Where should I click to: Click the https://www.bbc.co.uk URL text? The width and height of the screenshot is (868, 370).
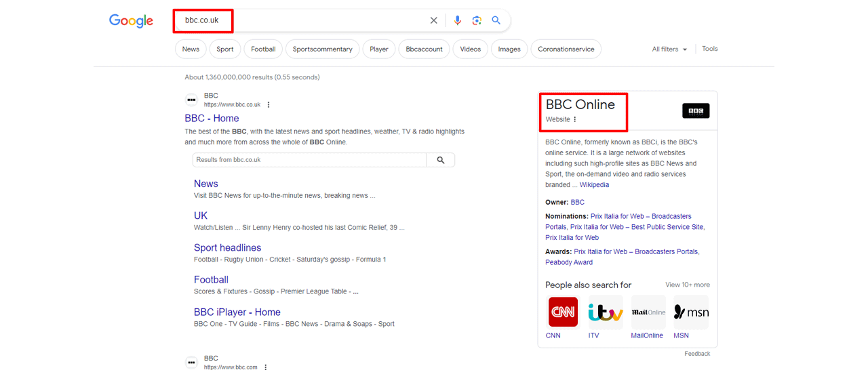232,105
